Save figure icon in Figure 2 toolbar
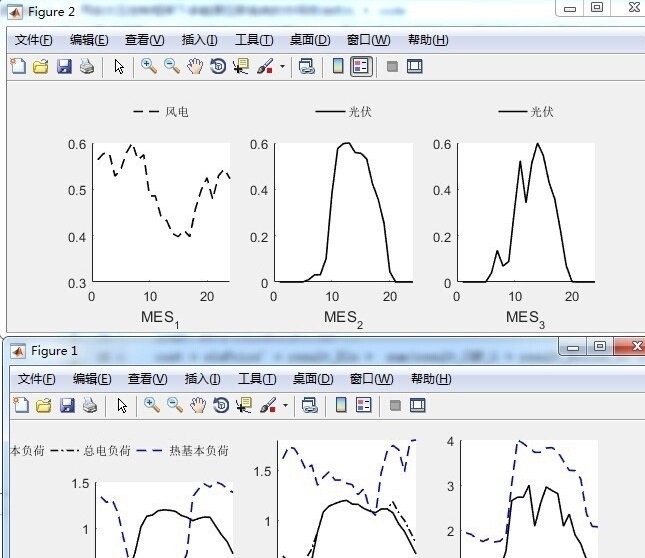This screenshot has width=645, height=558. (64, 66)
